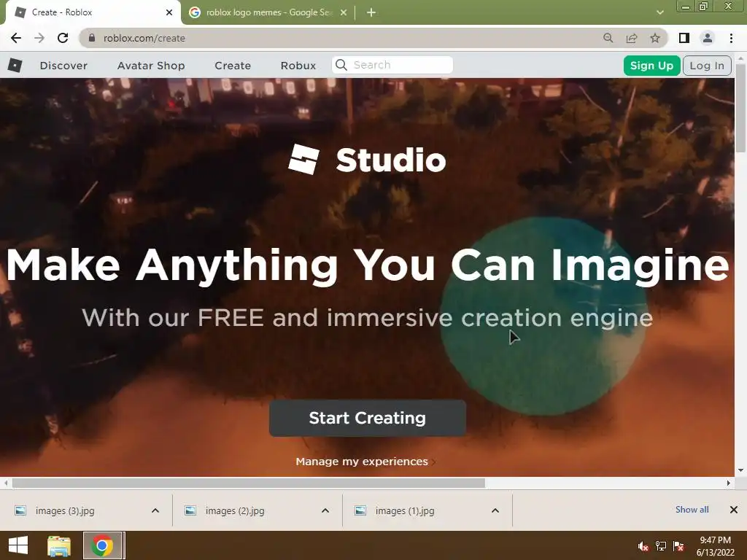Open the Action Center flag icon

678,546
